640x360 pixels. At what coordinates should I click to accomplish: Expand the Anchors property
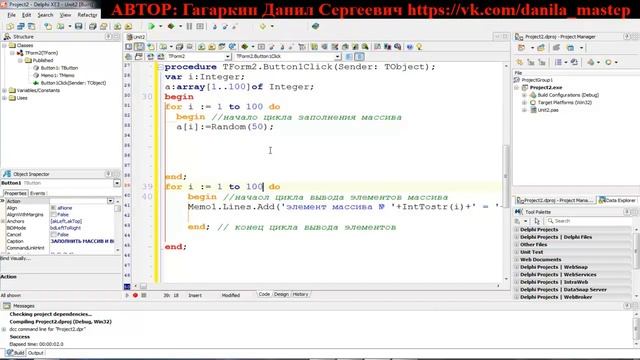(x=3, y=221)
